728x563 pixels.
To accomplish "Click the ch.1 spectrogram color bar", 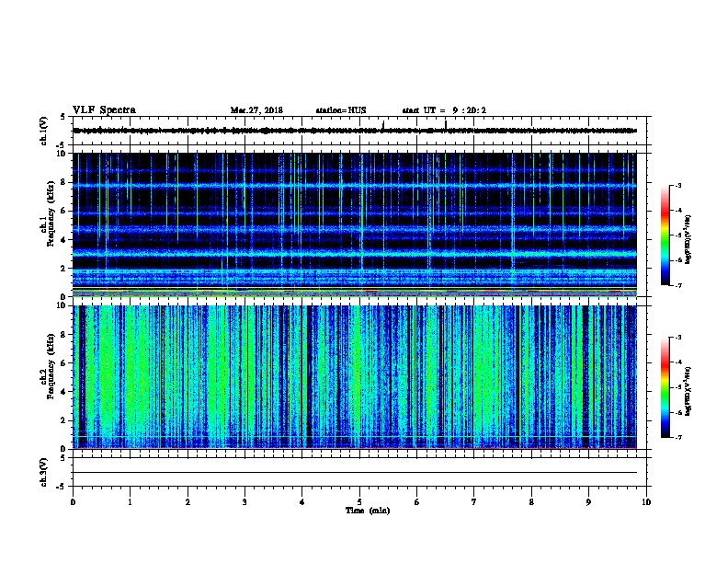I will coord(665,236).
